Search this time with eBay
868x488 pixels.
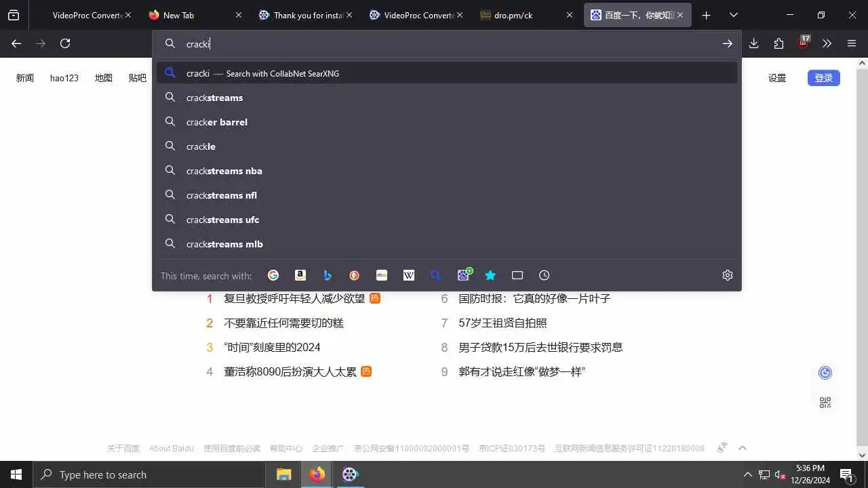tap(382, 275)
